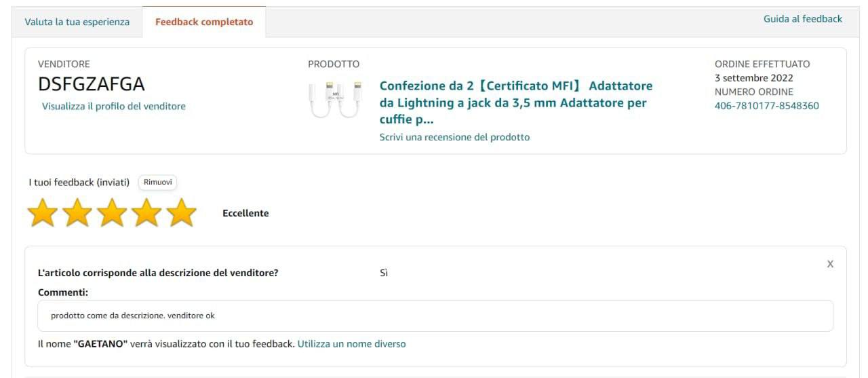Open order number 406-7810177-8548360
This screenshot has width=868, height=378.
[x=766, y=106]
